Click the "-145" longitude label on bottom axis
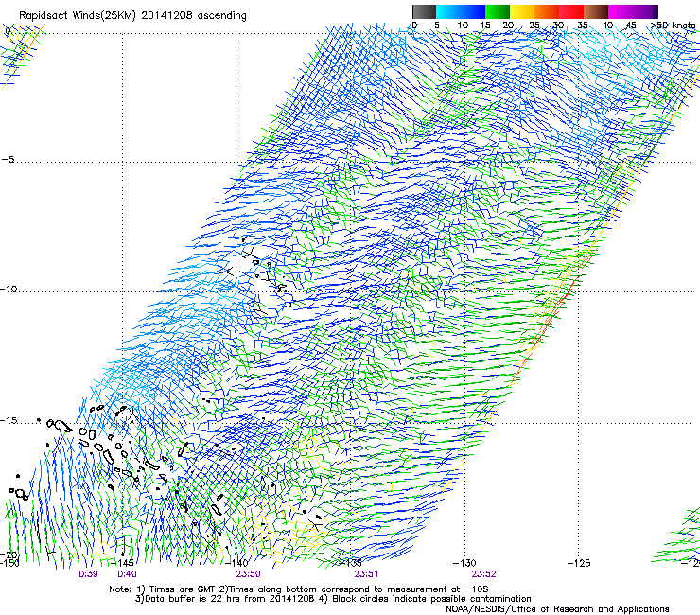700x615 pixels. click(122, 563)
